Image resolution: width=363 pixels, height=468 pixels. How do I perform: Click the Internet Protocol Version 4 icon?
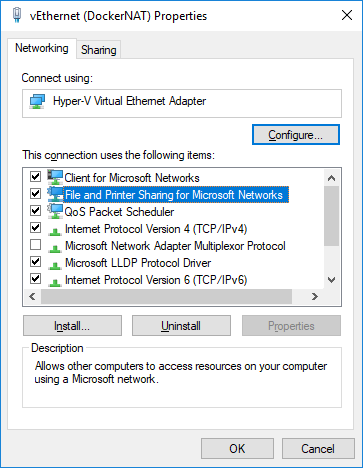click(x=55, y=230)
